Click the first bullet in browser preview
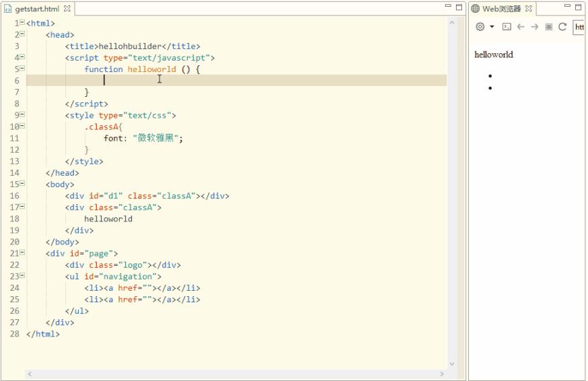588x381 pixels. click(x=490, y=76)
